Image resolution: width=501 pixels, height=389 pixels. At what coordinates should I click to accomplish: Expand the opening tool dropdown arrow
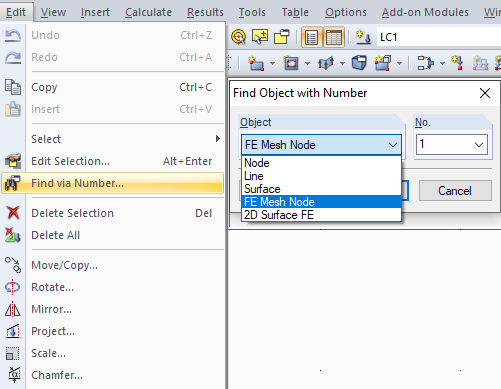click(307, 63)
